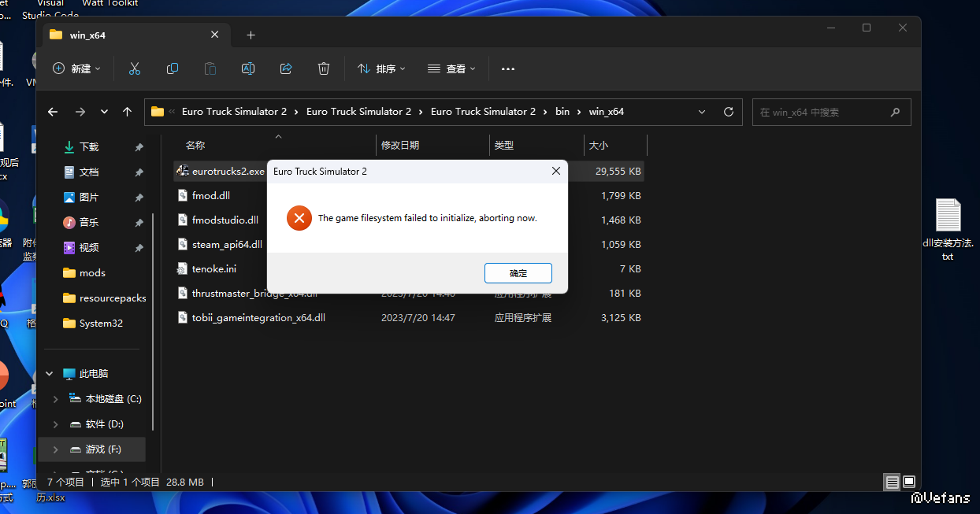Click the 确定 button in error dialog

[x=518, y=273]
